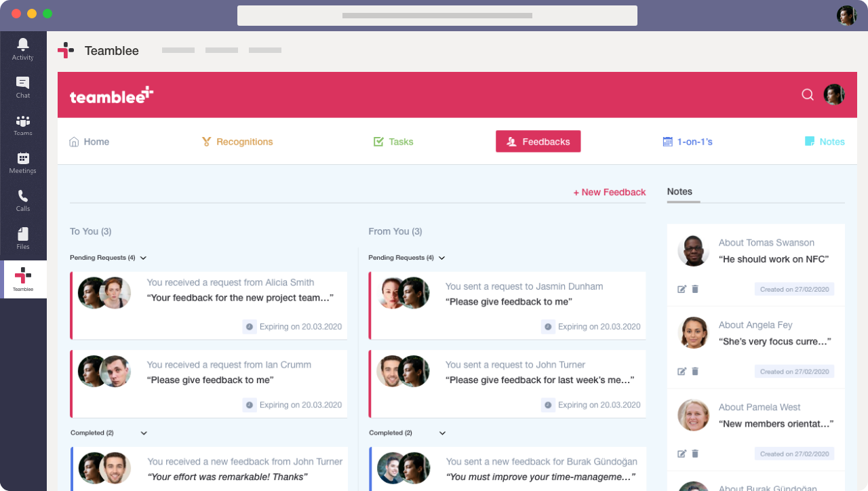
Task: Collapse Completed section under From You
Action: (x=442, y=433)
